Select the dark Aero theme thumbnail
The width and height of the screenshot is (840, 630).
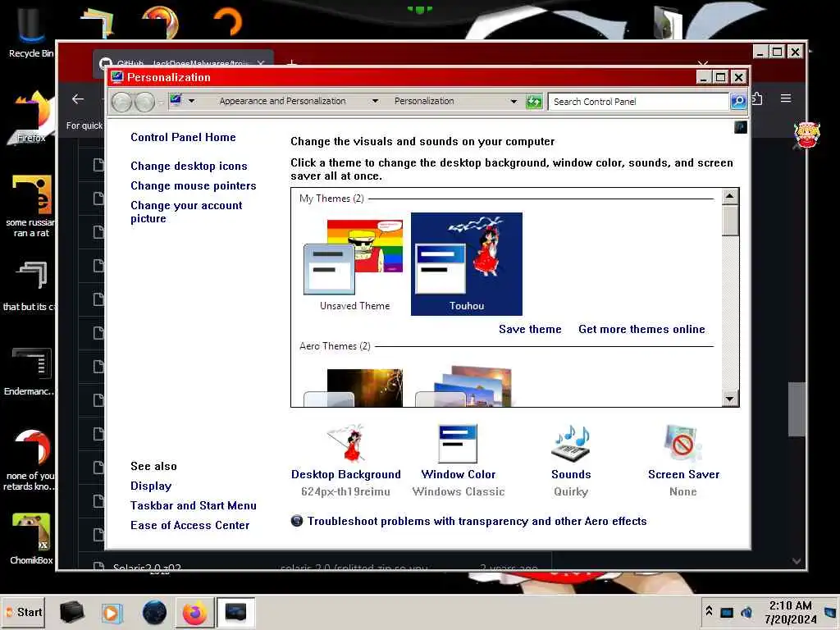tap(354, 388)
